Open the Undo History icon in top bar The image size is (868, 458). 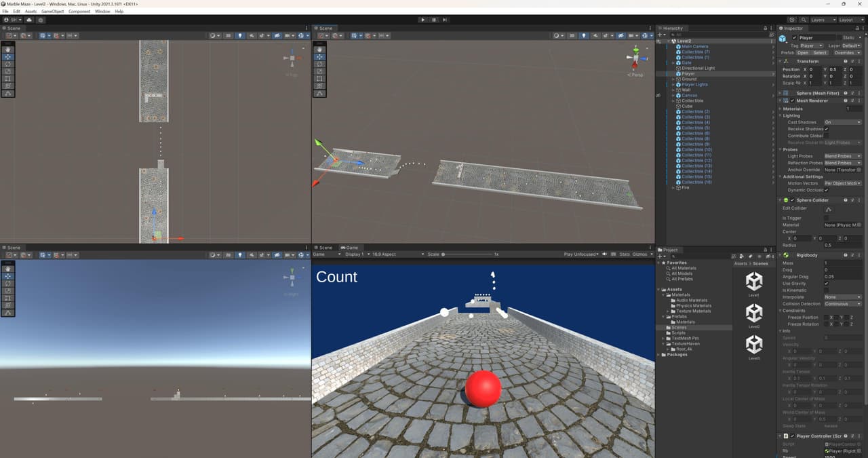point(792,20)
